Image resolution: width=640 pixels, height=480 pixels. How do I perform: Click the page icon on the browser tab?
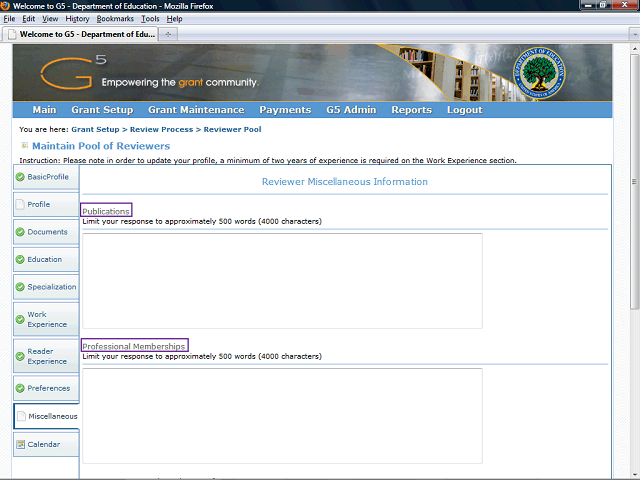click(x=12, y=34)
